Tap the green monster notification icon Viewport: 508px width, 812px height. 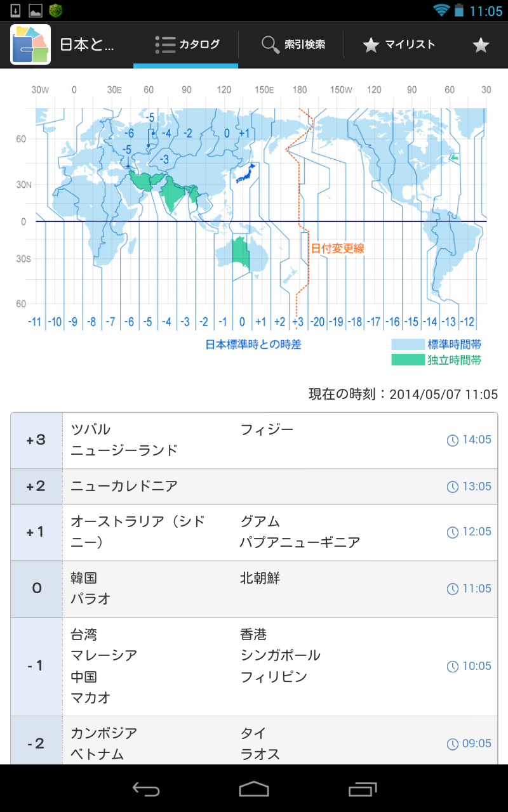[56, 10]
